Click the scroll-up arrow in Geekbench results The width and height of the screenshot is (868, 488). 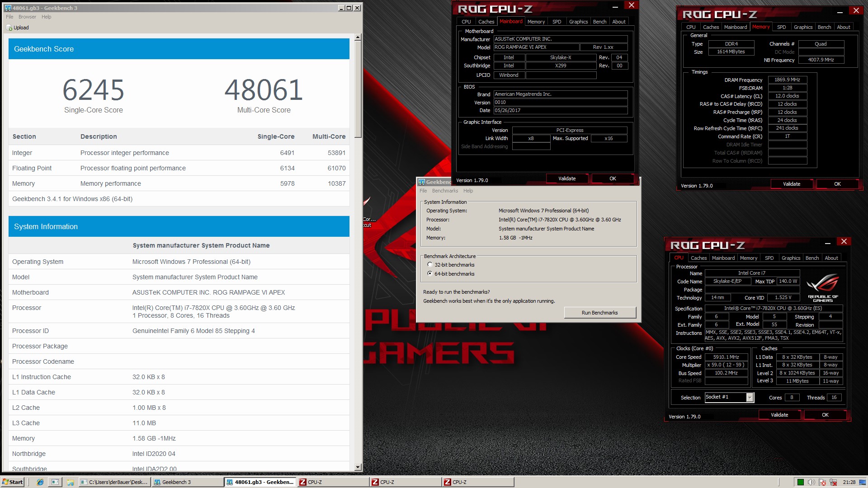pos(358,38)
